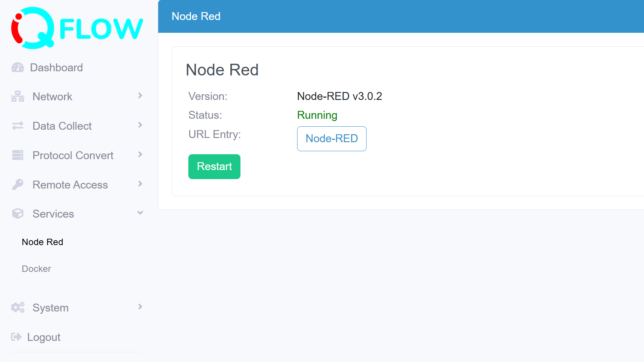Click the Dashboard gauge icon
Screen dimensions: 644x362
(x=17, y=67)
